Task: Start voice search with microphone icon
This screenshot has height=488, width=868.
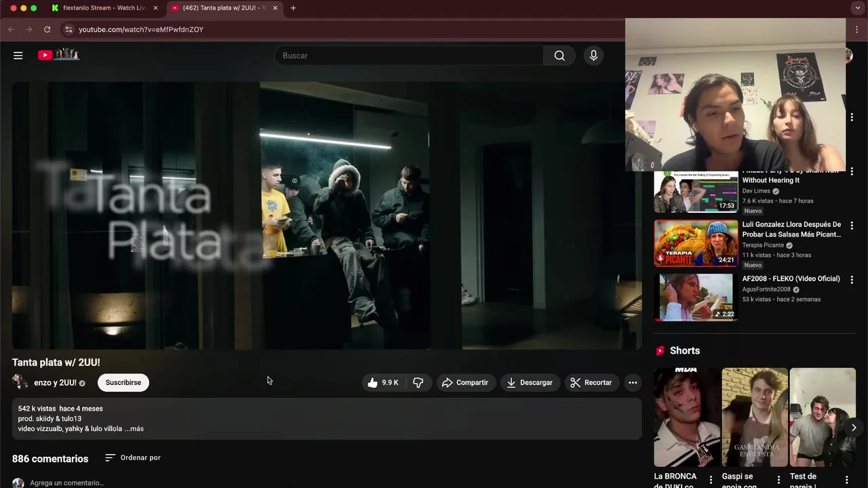Action: coord(593,56)
